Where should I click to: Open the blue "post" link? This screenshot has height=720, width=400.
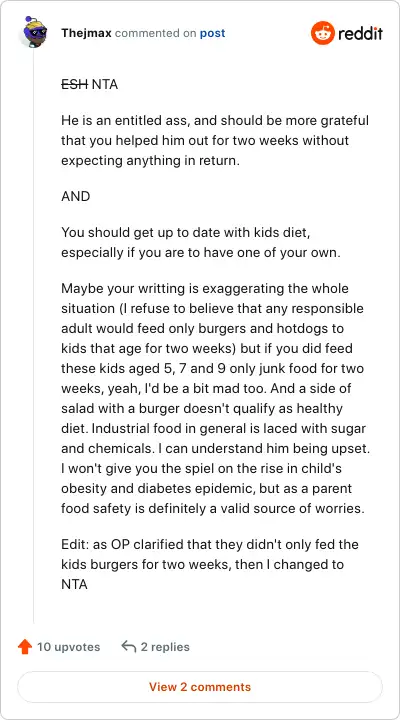tap(212, 34)
